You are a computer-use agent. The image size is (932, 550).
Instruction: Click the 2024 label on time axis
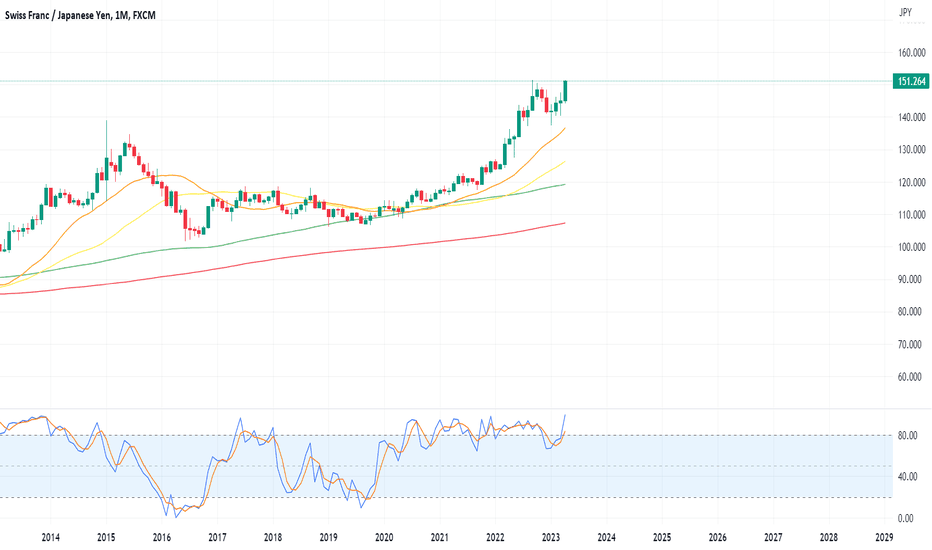point(606,538)
